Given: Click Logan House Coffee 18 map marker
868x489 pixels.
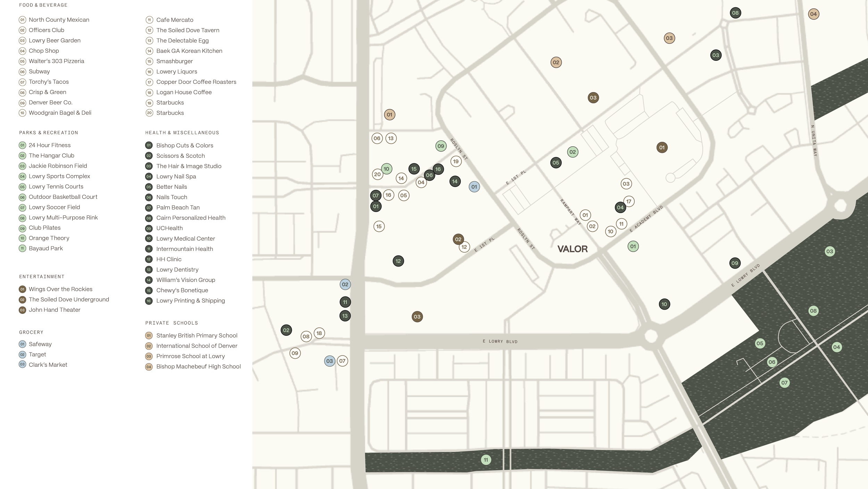Looking at the screenshot, I should click(x=319, y=333).
